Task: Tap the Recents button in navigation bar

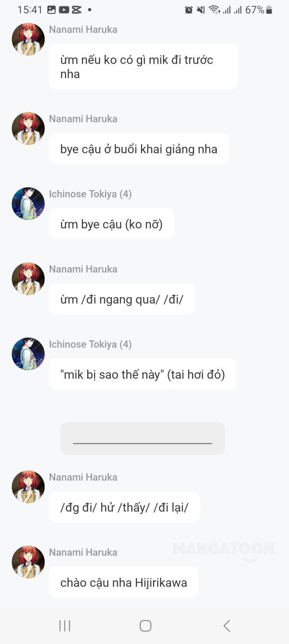Action: [64, 626]
